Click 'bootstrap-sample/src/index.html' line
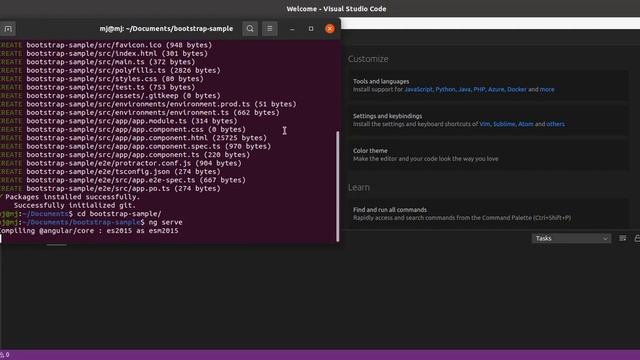Image resolution: width=640 pixels, height=360 pixels. tap(117, 53)
